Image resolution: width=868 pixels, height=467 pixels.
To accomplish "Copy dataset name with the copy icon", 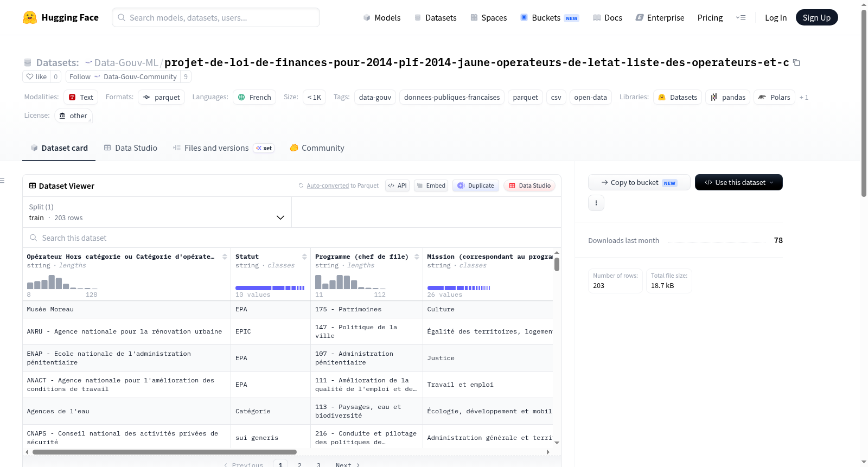I will tap(796, 62).
